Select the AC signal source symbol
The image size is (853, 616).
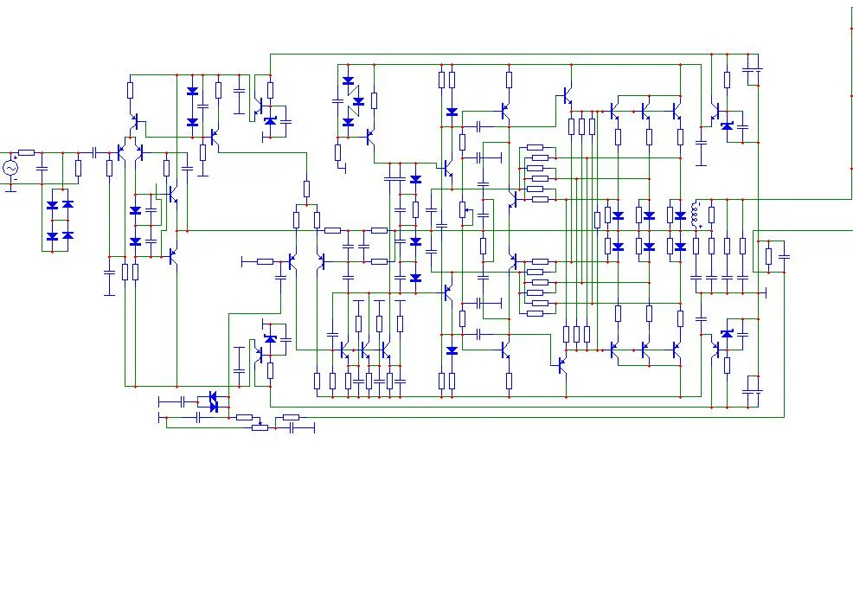(10, 168)
